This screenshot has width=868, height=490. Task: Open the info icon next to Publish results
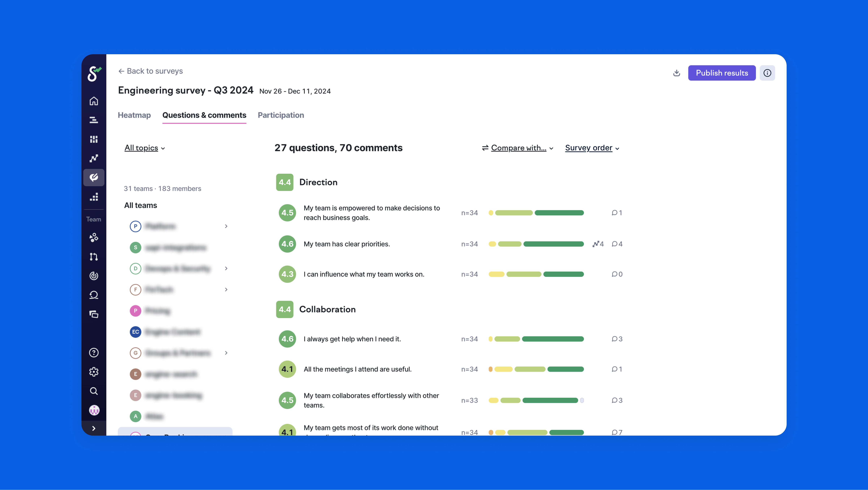[767, 73]
